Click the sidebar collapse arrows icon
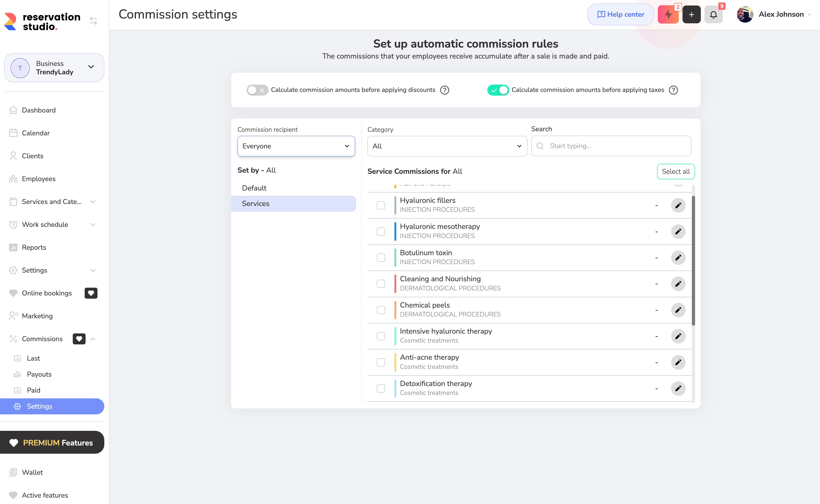The width and height of the screenshot is (820, 504). pyautogui.click(x=93, y=21)
